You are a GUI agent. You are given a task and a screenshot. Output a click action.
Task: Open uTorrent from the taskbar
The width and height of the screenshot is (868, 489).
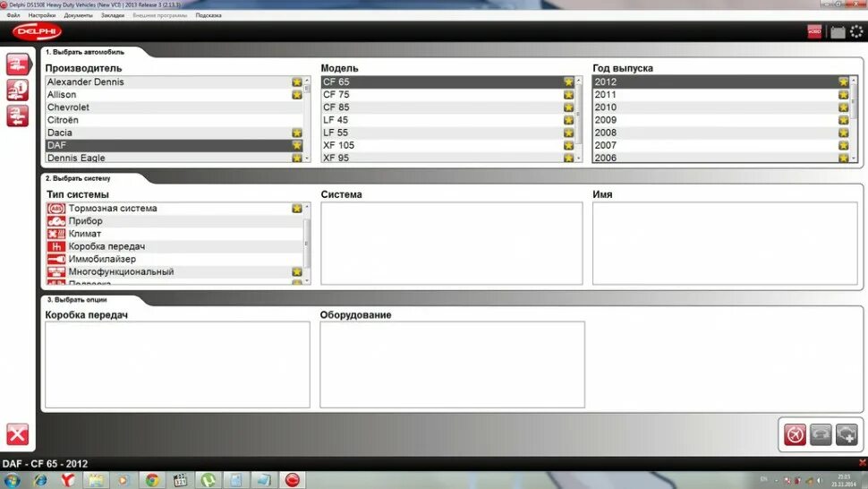pos(208,479)
